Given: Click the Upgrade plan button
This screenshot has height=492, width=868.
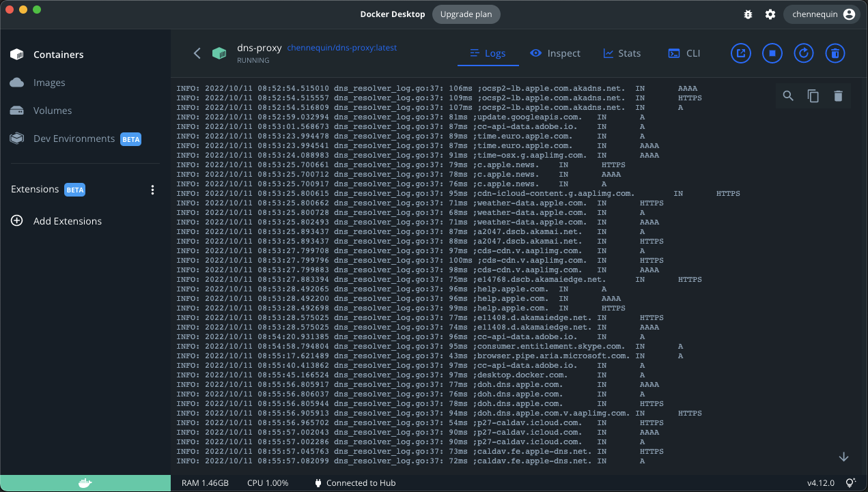Looking at the screenshot, I should point(466,14).
